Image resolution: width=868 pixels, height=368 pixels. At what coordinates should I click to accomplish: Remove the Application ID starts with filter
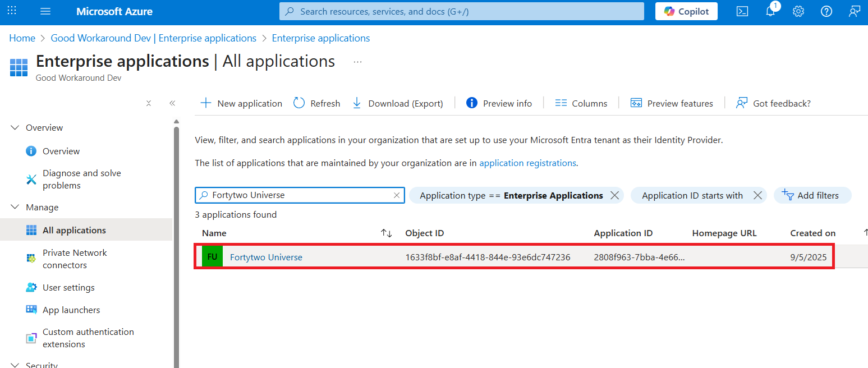(x=757, y=195)
